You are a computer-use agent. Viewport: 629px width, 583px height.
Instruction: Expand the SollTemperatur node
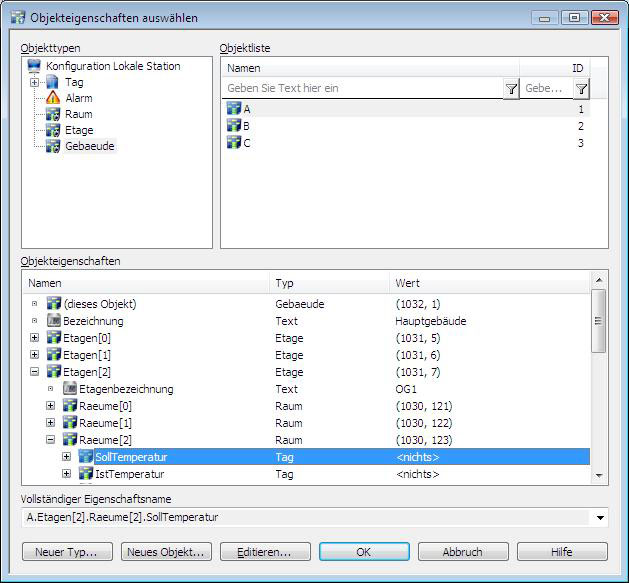click(67, 457)
